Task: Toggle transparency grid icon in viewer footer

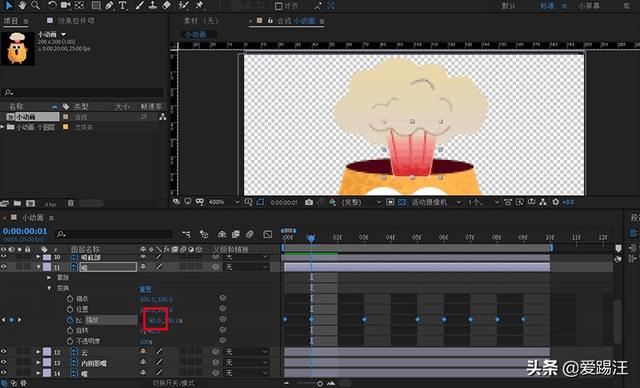Action: pyautogui.click(x=402, y=202)
